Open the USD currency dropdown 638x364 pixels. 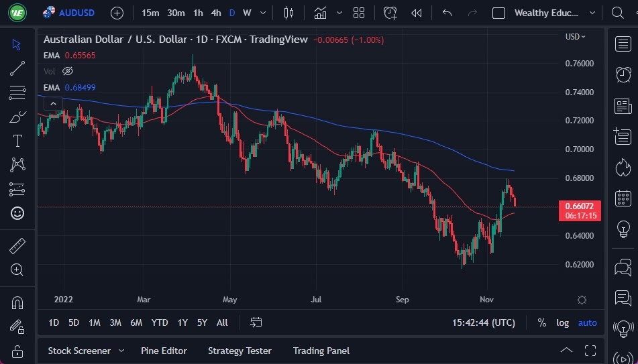[575, 37]
